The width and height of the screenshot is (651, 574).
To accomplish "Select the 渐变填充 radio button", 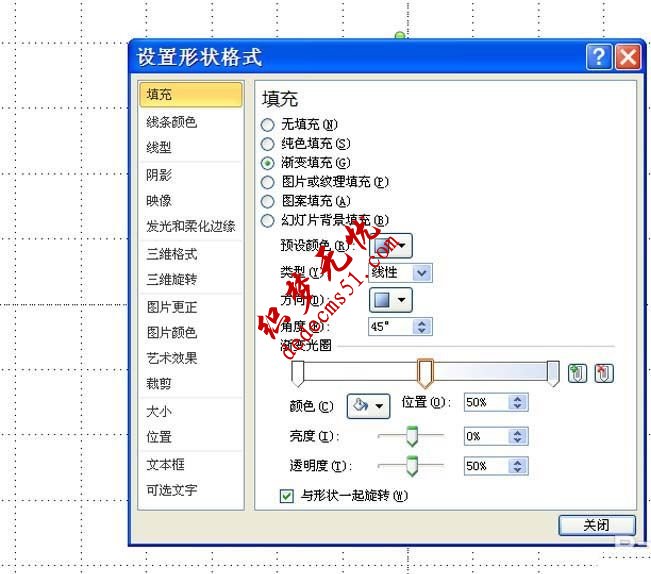I will tap(267, 163).
